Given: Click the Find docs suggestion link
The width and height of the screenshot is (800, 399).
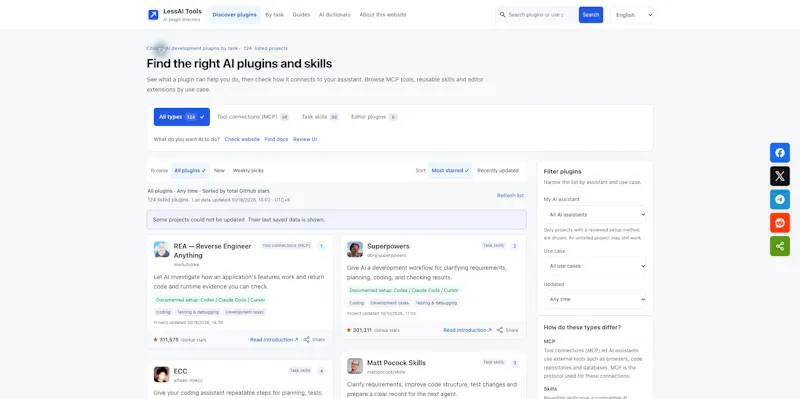Looking at the screenshot, I should (277, 139).
